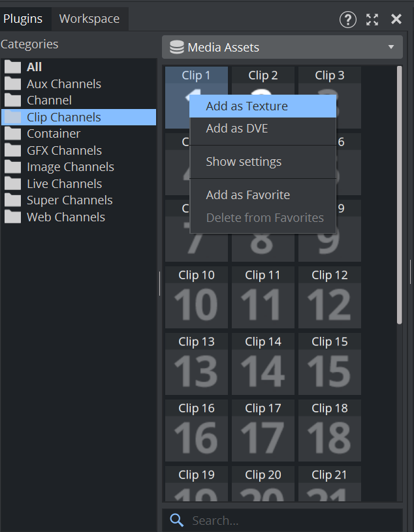Click the magnifier search icon
The height and width of the screenshot is (532, 414).
[x=176, y=520]
